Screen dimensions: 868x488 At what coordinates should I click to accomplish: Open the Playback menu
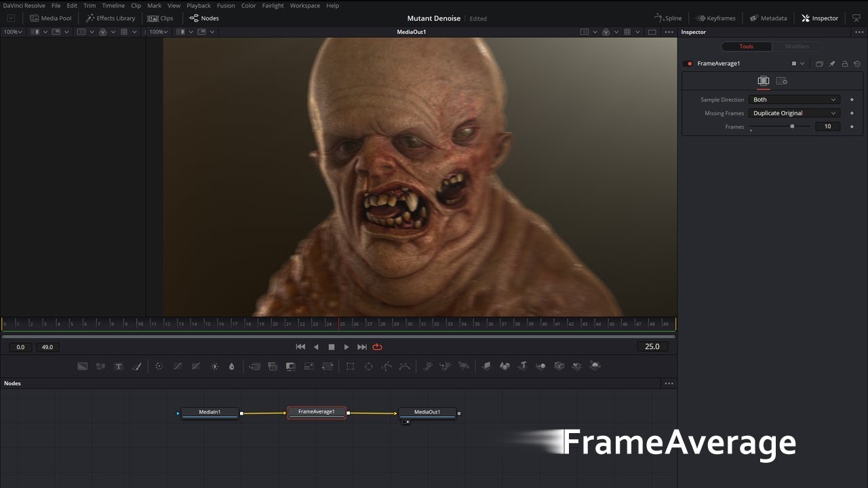[x=199, y=5]
